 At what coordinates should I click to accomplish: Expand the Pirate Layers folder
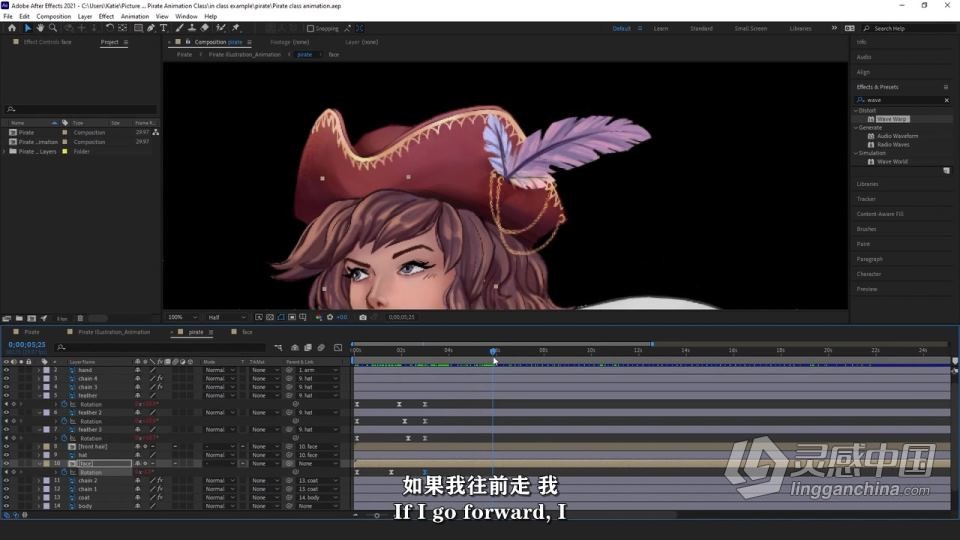coord(5,151)
